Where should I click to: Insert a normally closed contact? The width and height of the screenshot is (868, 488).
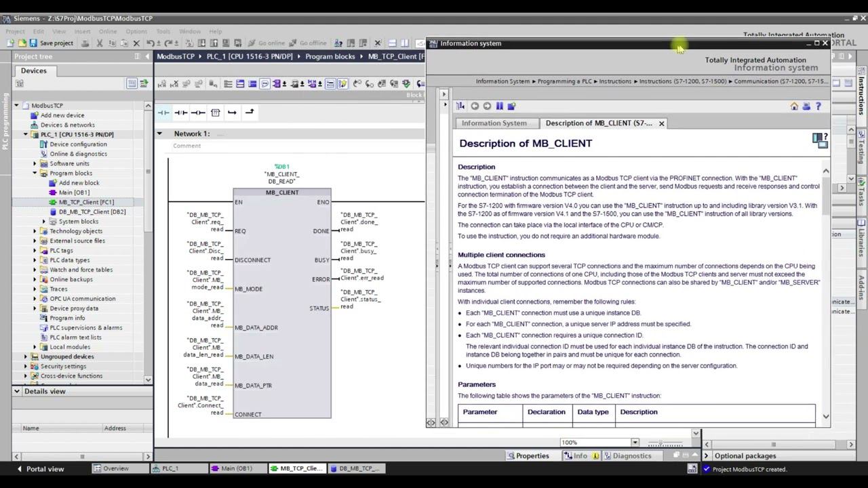[x=181, y=113]
